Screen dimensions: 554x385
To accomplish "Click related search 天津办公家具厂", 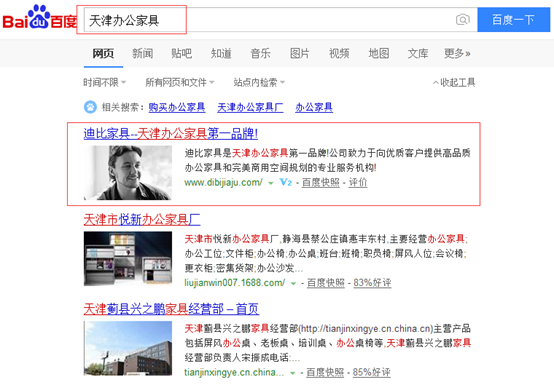I will [250, 107].
